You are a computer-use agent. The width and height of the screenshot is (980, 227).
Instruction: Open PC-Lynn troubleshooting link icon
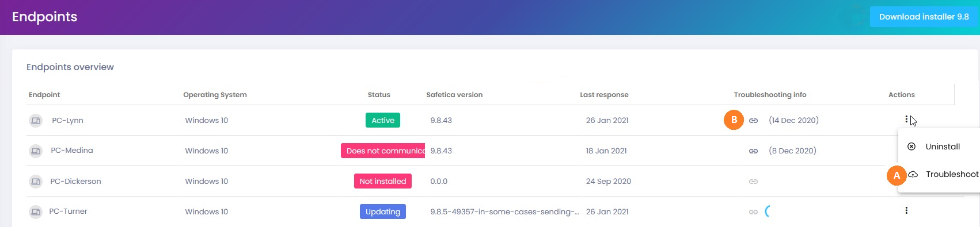[753, 121]
